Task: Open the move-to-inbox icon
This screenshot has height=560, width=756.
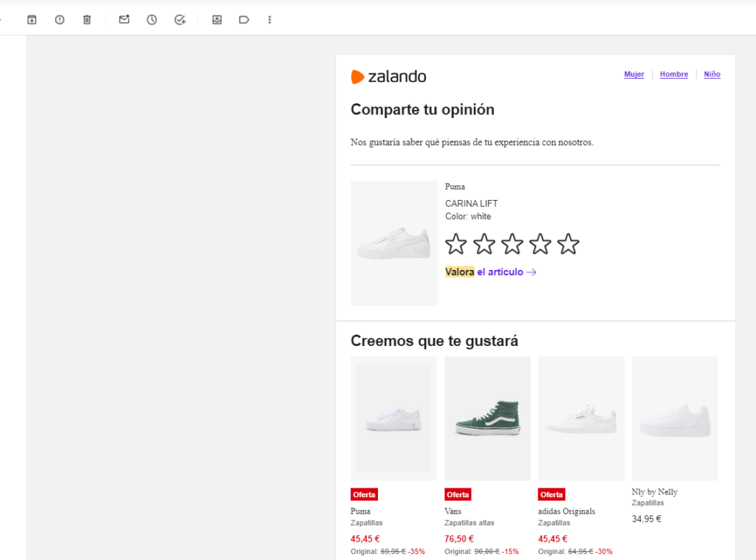Action: point(217,20)
